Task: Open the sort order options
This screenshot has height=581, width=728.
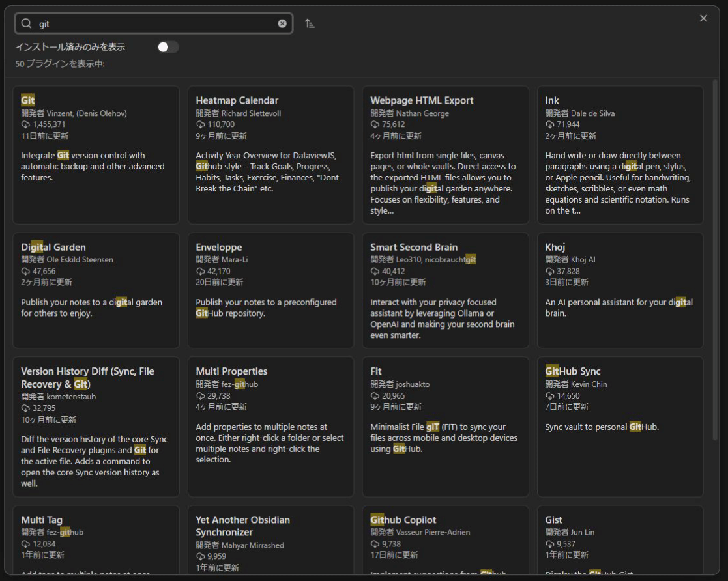Action: (x=310, y=23)
